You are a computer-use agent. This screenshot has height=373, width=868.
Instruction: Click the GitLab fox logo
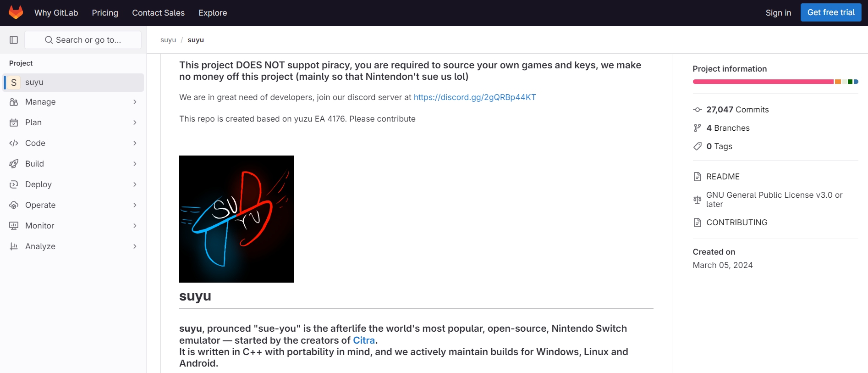coord(16,12)
